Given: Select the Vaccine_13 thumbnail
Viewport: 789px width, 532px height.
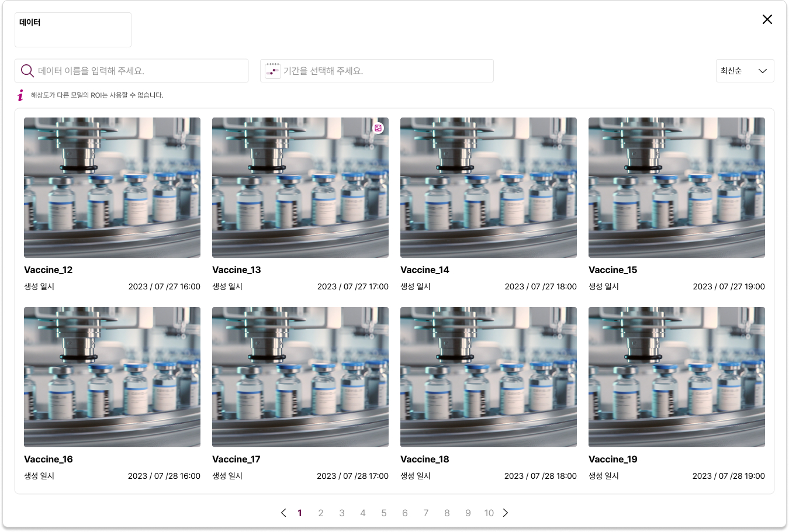Looking at the screenshot, I should (x=300, y=188).
